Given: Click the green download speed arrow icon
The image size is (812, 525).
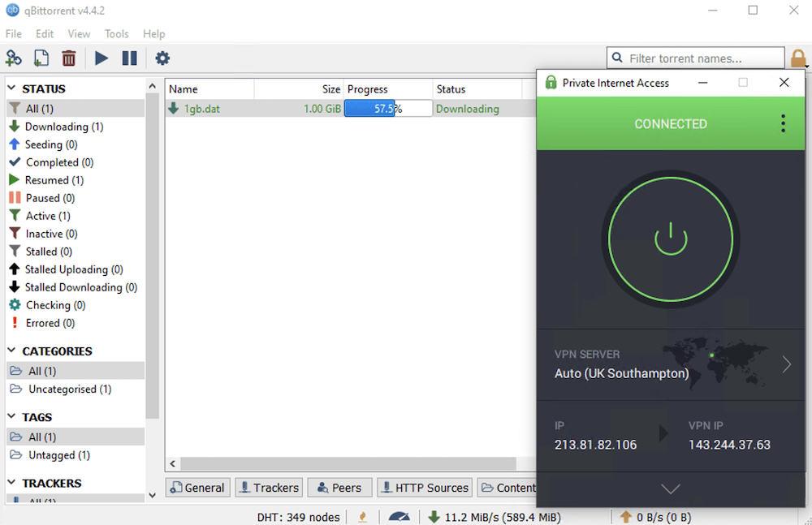Looking at the screenshot, I should [x=434, y=517].
